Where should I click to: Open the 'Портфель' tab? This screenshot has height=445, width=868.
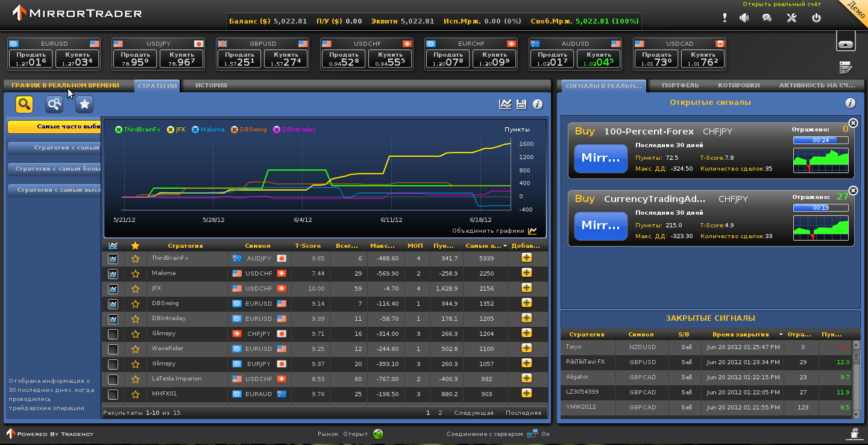681,86
